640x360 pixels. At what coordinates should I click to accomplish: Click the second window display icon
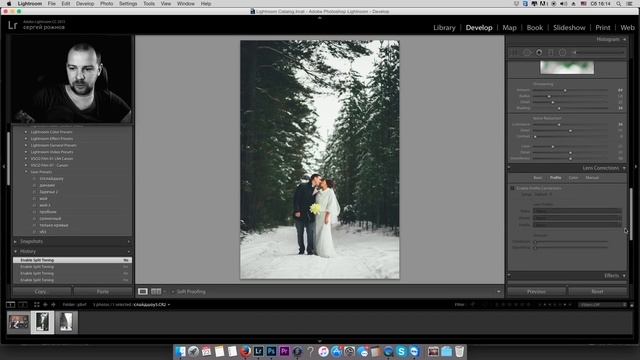23,304
